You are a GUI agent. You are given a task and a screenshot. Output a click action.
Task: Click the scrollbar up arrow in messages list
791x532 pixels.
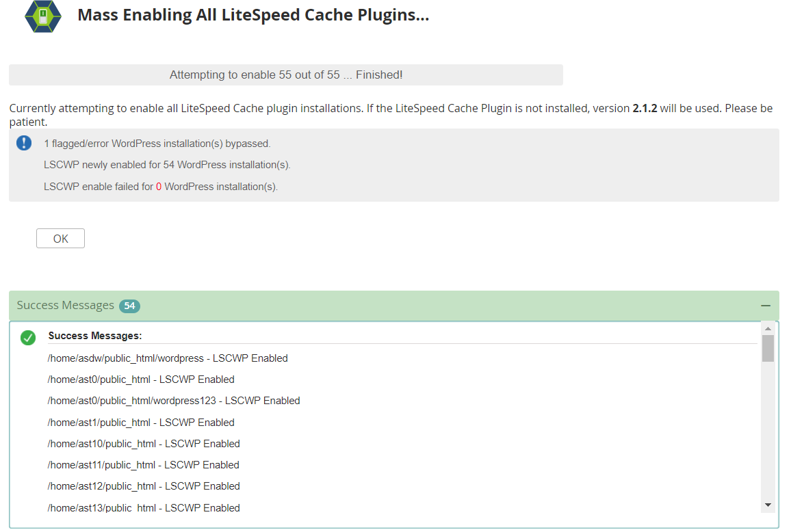pos(768,329)
